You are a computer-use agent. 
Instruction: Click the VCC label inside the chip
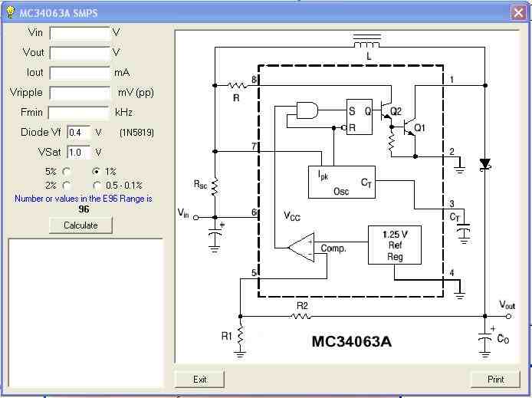[x=292, y=216]
